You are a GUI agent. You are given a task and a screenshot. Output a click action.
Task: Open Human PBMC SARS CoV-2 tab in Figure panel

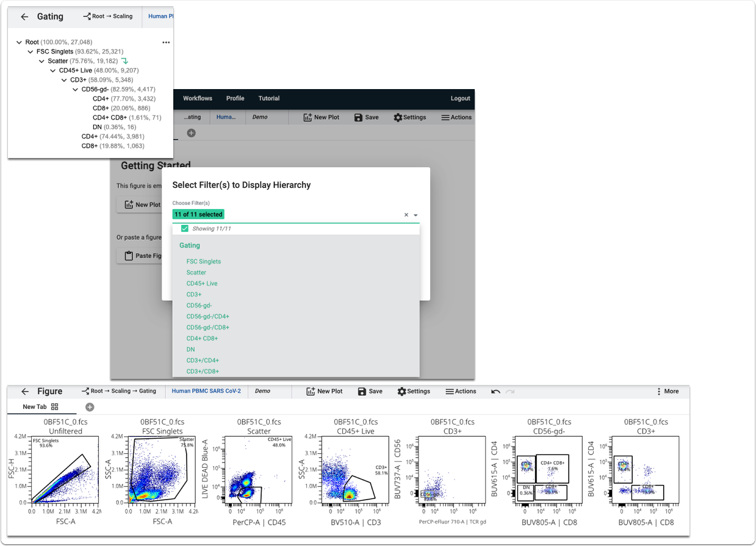pos(206,391)
